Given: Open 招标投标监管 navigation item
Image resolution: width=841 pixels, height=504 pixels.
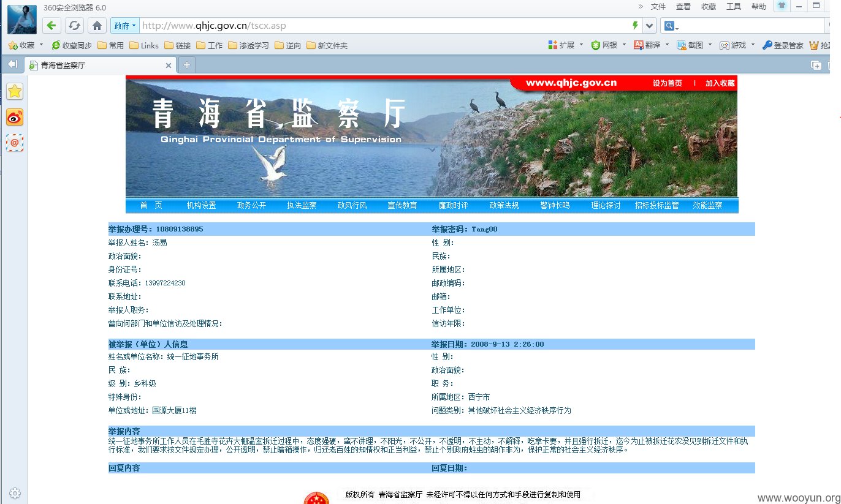Looking at the screenshot, I should (657, 205).
